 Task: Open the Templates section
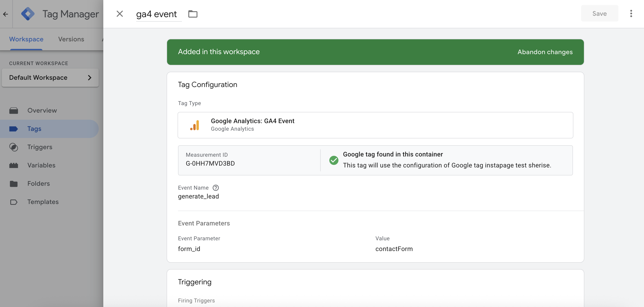(43, 202)
